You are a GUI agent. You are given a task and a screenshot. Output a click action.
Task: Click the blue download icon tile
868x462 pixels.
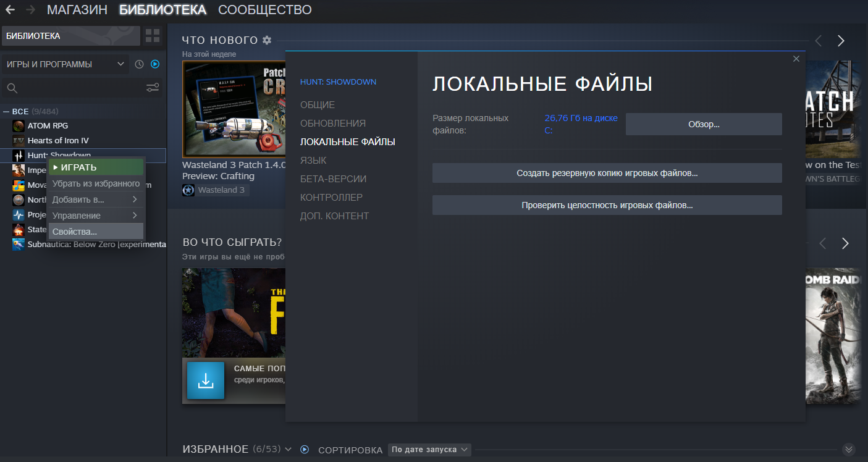coord(206,380)
